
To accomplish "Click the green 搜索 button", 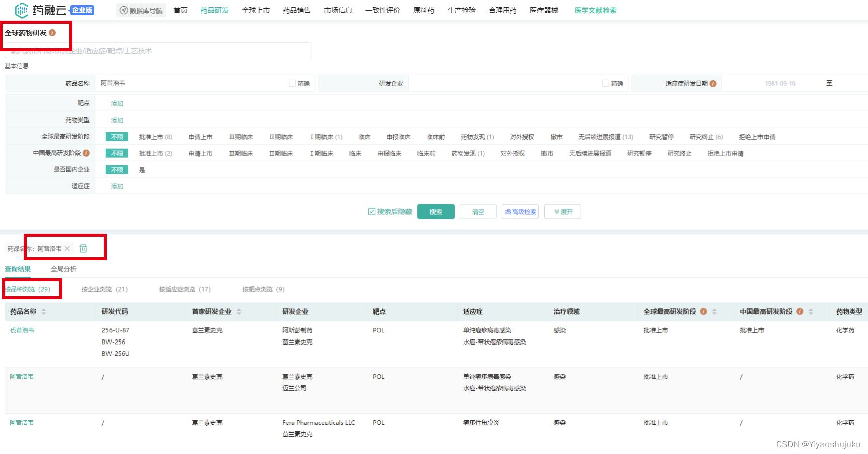I will coord(436,212).
